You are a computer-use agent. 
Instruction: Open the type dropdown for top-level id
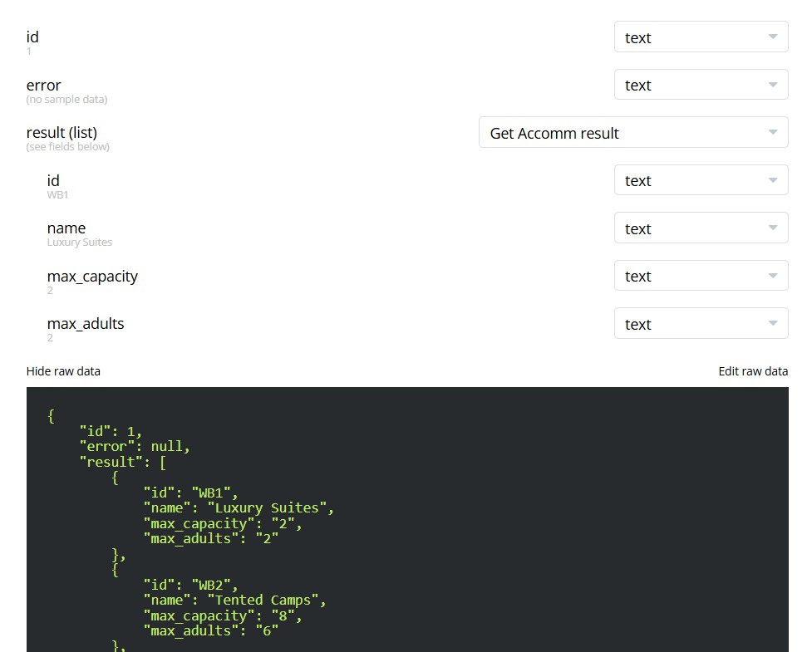click(x=701, y=37)
